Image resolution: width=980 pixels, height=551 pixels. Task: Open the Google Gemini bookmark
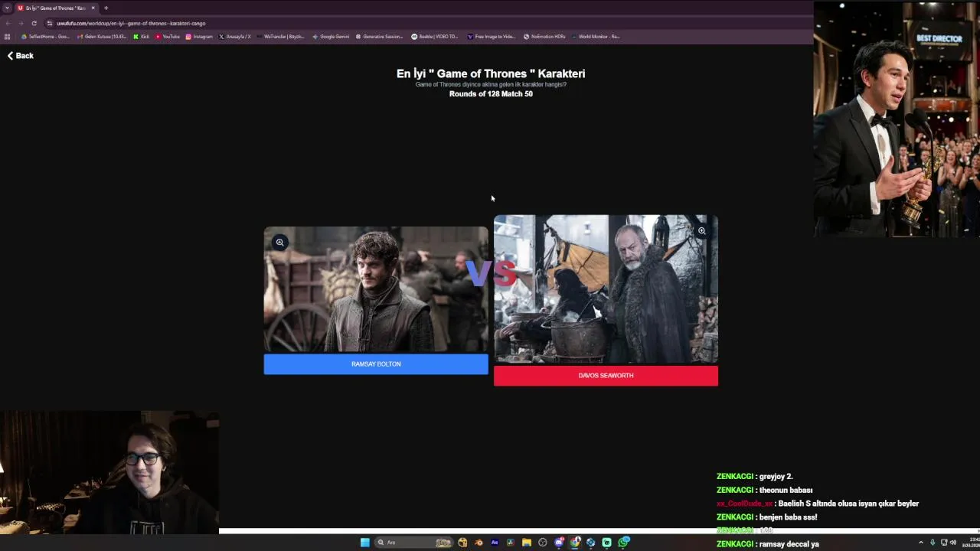331,36
